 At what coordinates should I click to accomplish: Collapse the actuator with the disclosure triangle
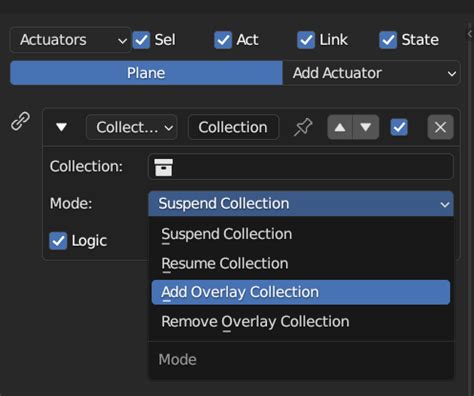(61, 127)
